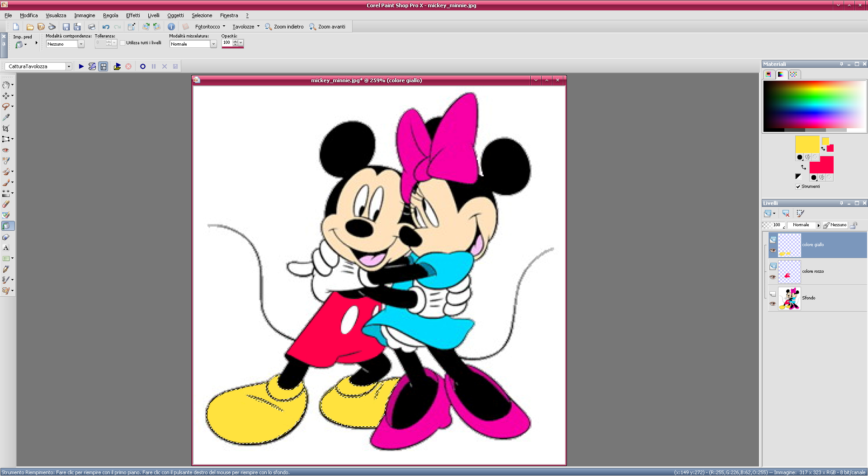The image size is (868, 476).
Task: Print the image with the printer icon
Action: 92,27
